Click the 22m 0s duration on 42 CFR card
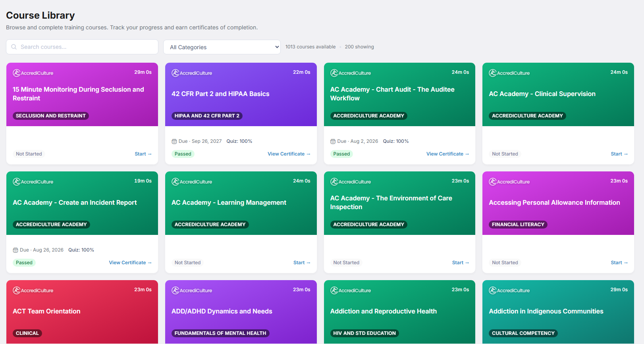 [x=302, y=72]
